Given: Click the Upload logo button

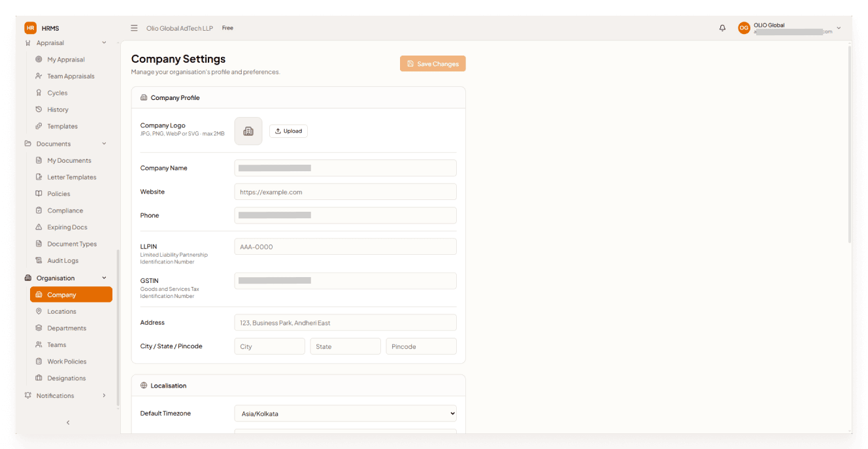Looking at the screenshot, I should pyautogui.click(x=288, y=131).
